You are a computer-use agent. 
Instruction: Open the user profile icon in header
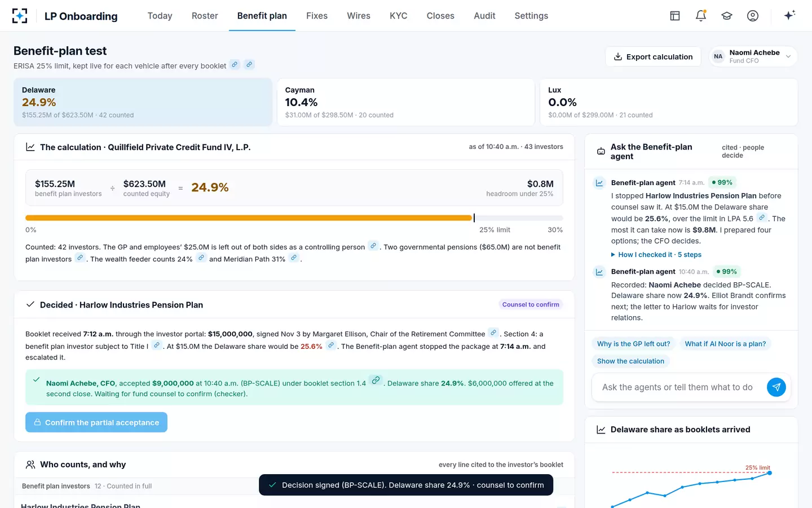click(x=753, y=16)
